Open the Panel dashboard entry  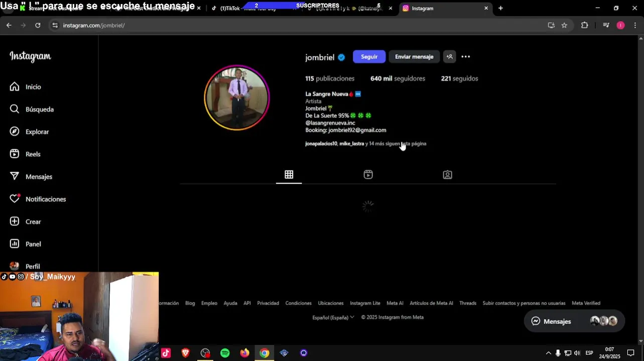coord(25,244)
